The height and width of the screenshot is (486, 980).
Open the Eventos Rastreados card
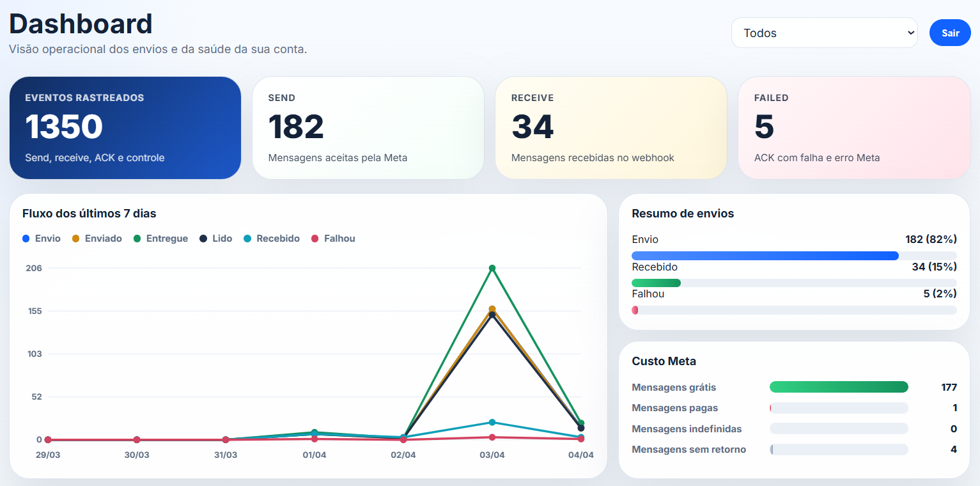[x=125, y=127]
